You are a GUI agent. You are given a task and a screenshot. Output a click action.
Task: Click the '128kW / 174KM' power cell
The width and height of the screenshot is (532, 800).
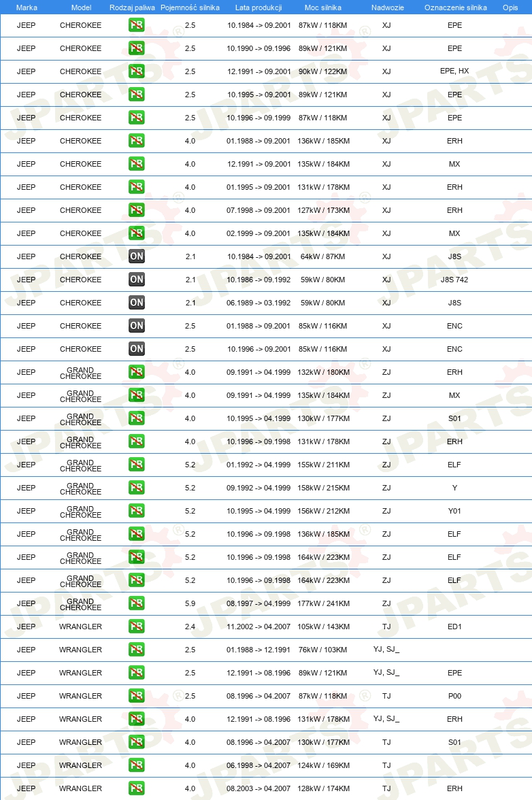[x=323, y=788]
